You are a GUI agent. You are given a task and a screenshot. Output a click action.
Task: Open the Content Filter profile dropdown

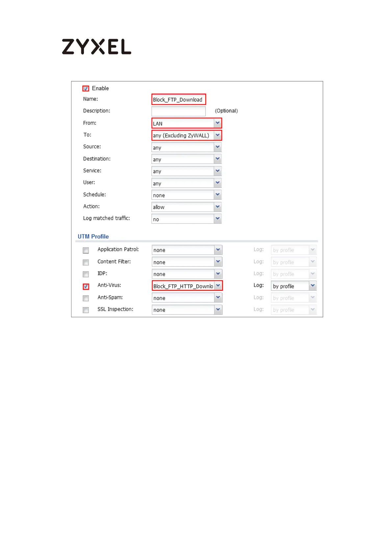point(187,262)
